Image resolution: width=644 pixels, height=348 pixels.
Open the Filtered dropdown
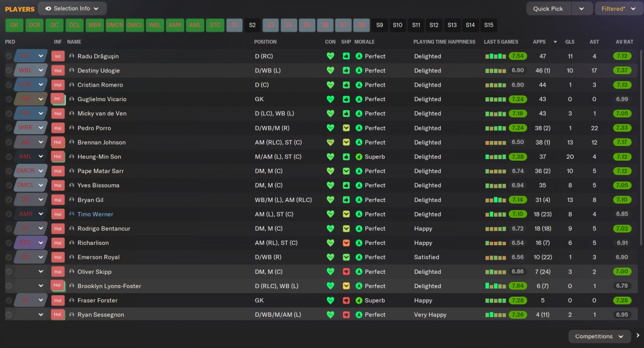(x=618, y=9)
